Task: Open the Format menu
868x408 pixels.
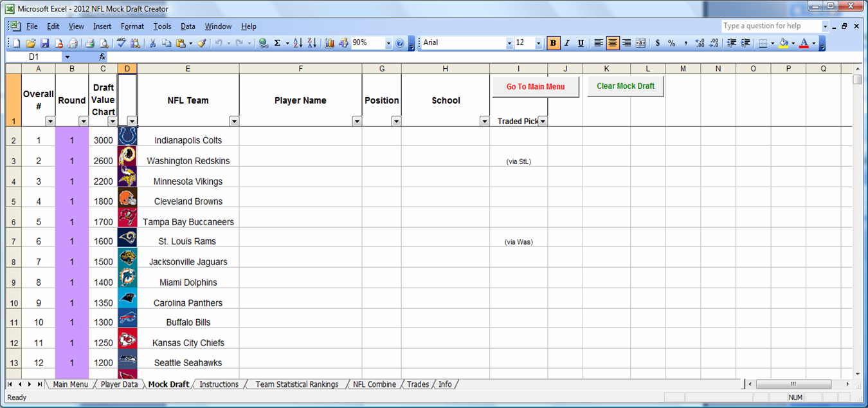Action: tap(132, 26)
